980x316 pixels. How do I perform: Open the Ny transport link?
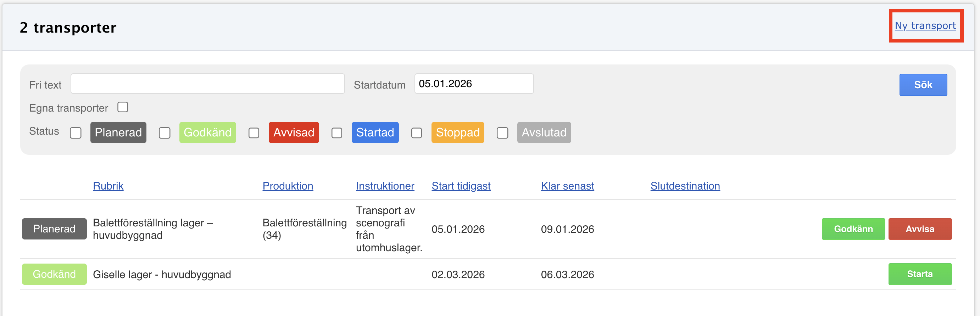tap(925, 26)
